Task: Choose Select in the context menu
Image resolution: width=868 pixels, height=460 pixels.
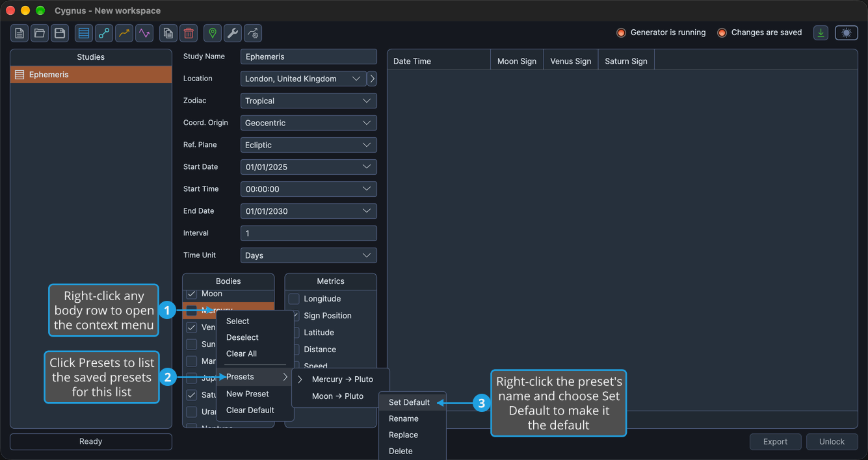Action: (x=255, y=321)
